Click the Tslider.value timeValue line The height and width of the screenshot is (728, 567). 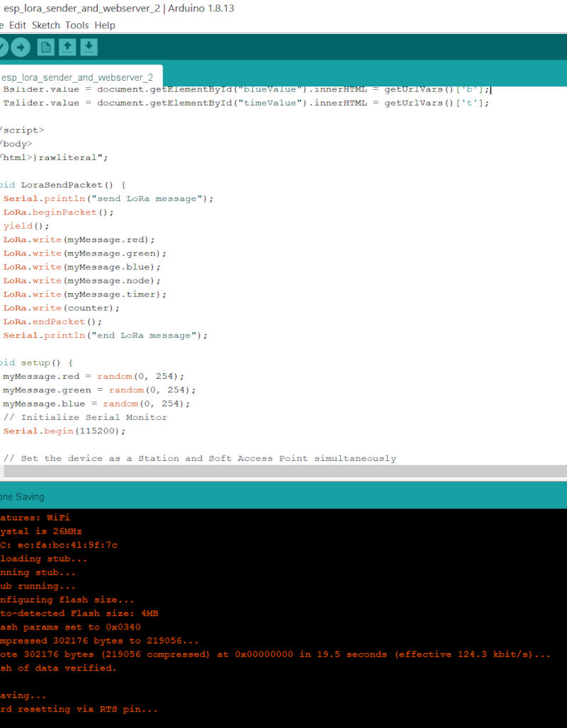(247, 103)
